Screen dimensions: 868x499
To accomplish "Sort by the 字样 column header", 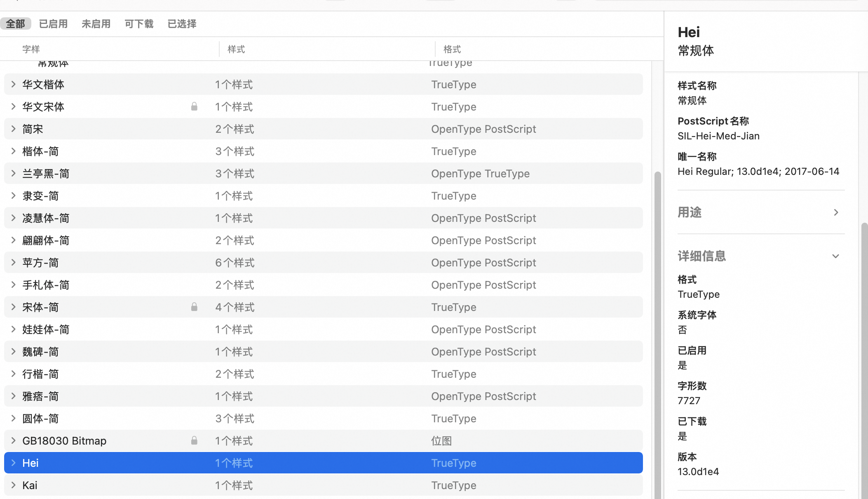I will [31, 49].
